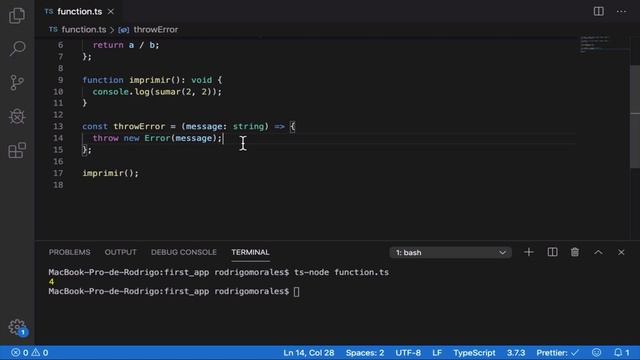Open the Run and Debug view
This screenshot has height=360, width=640.
tap(17, 116)
